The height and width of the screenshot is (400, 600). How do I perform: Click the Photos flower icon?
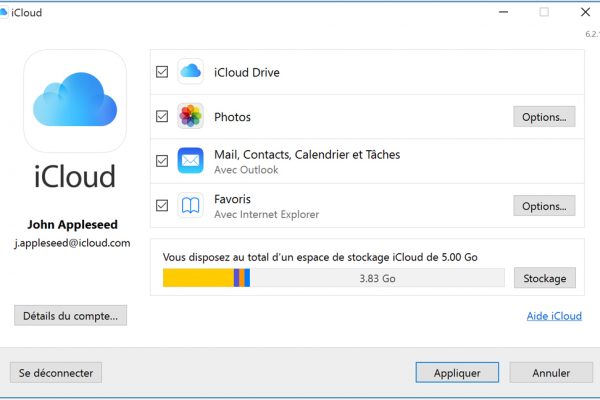point(191,117)
